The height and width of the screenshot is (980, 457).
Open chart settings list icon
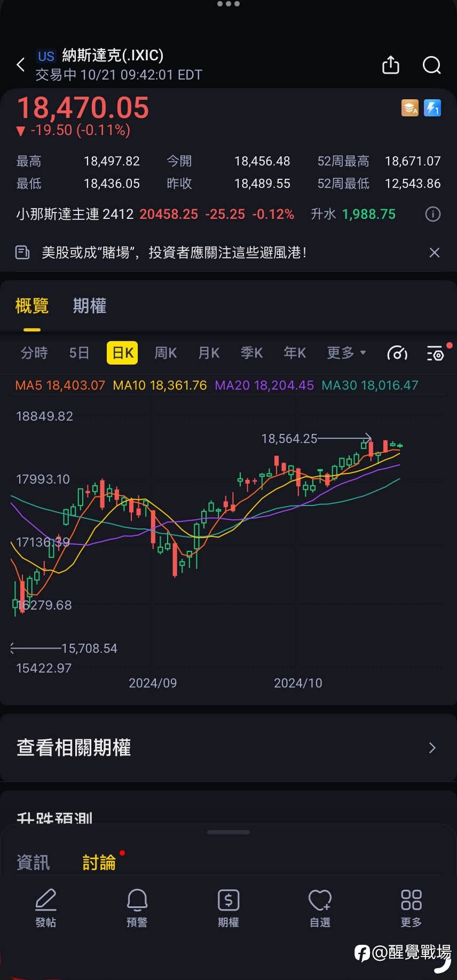click(x=435, y=353)
